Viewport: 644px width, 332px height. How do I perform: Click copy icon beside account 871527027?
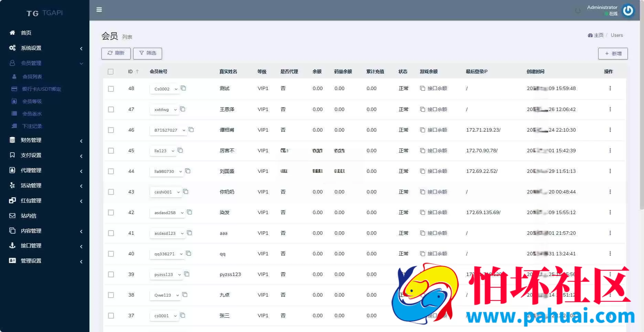191,130
